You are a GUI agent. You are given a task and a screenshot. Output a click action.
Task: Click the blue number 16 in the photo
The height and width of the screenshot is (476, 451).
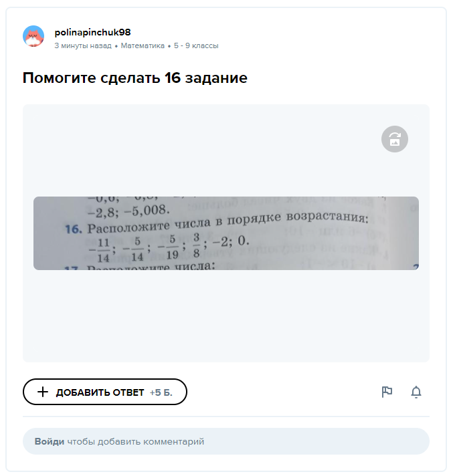[x=72, y=229]
